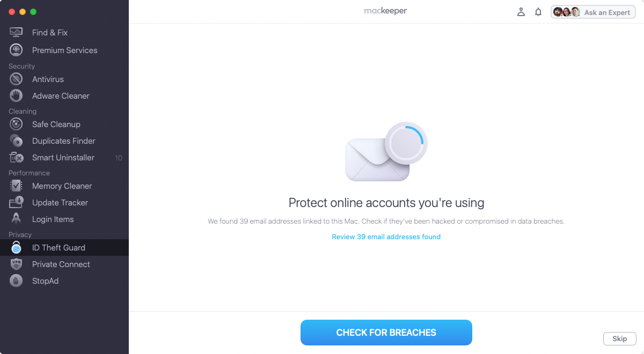Open the Memory Cleaner icon

(x=16, y=186)
